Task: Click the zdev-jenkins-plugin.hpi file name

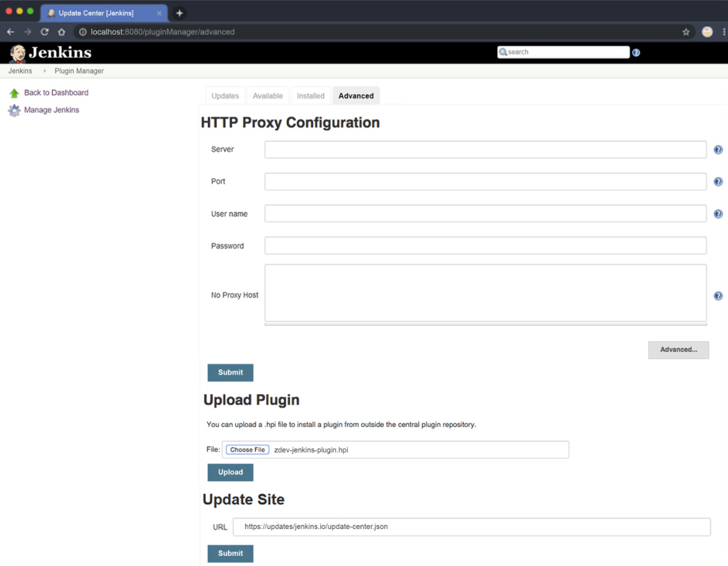Action: (x=311, y=450)
